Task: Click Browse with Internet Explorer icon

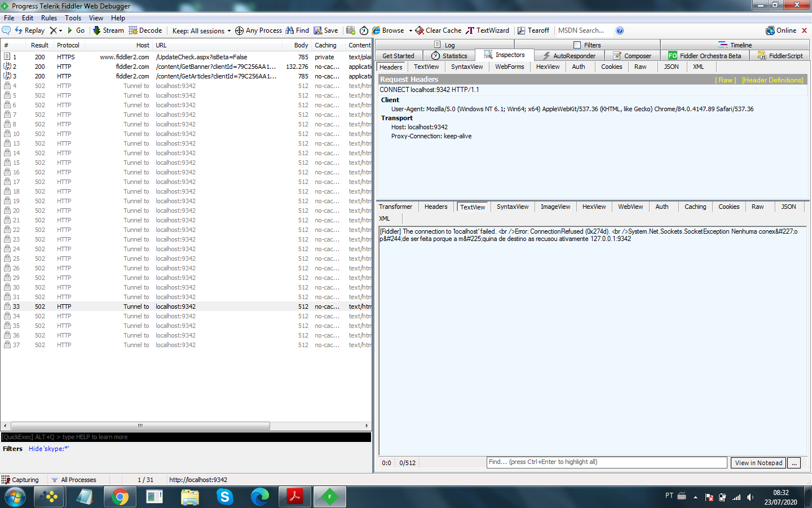Action: tap(388, 30)
